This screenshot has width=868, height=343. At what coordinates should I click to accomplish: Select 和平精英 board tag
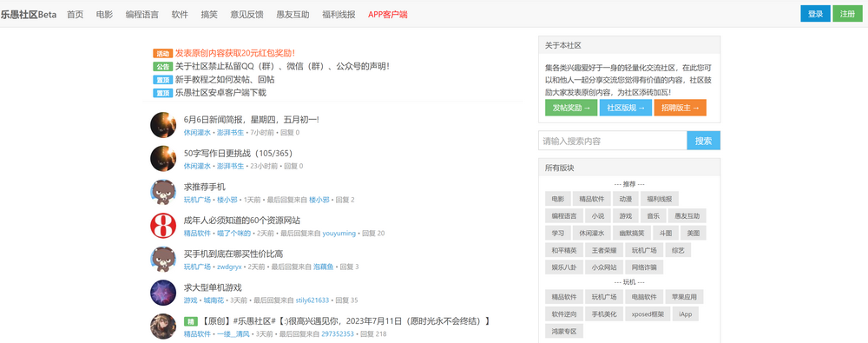click(x=564, y=250)
